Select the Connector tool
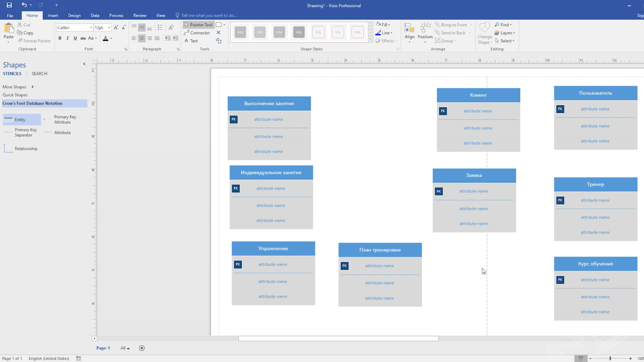The image size is (644, 362). click(197, 33)
